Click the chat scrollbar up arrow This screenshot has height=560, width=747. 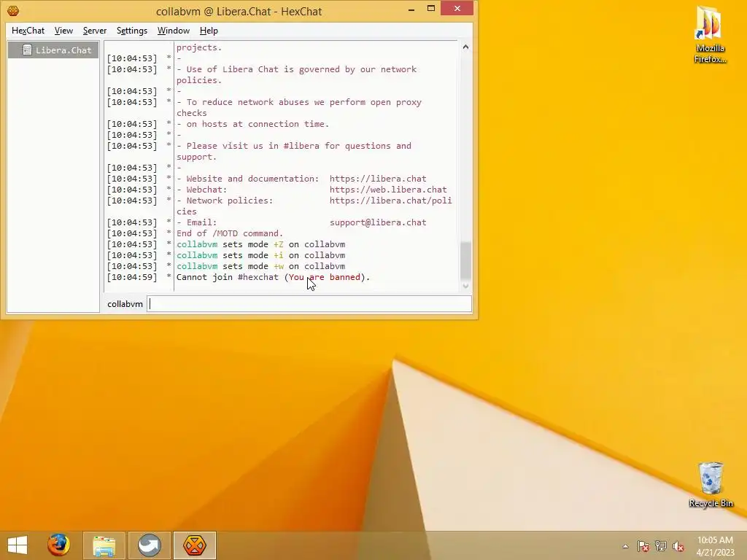click(465, 47)
